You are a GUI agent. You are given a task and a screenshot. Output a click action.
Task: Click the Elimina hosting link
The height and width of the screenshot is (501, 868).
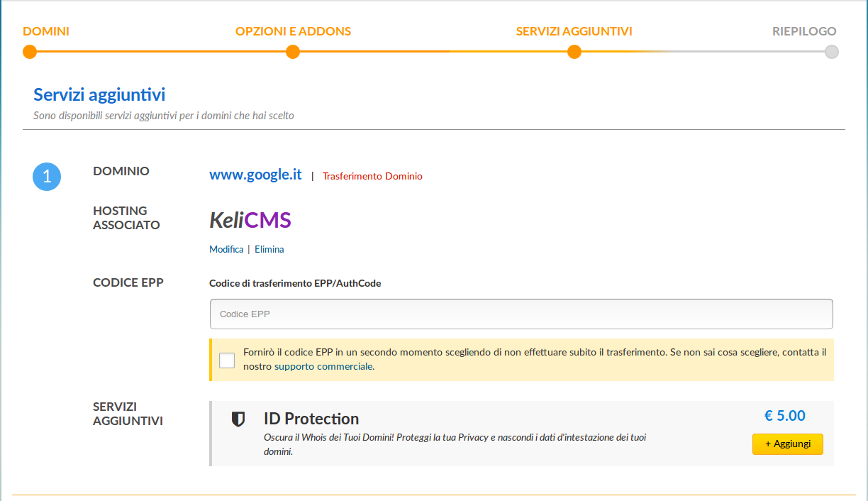(x=269, y=249)
